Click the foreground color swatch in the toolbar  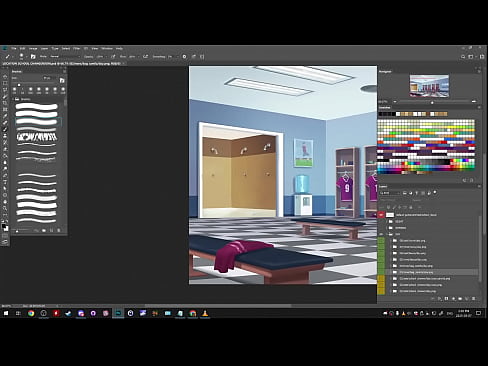[4, 226]
